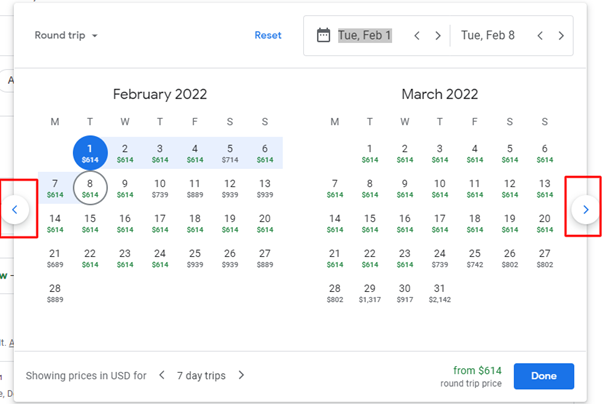Select March 15 in the calendar
The image size is (602, 404).
pos(370,223)
